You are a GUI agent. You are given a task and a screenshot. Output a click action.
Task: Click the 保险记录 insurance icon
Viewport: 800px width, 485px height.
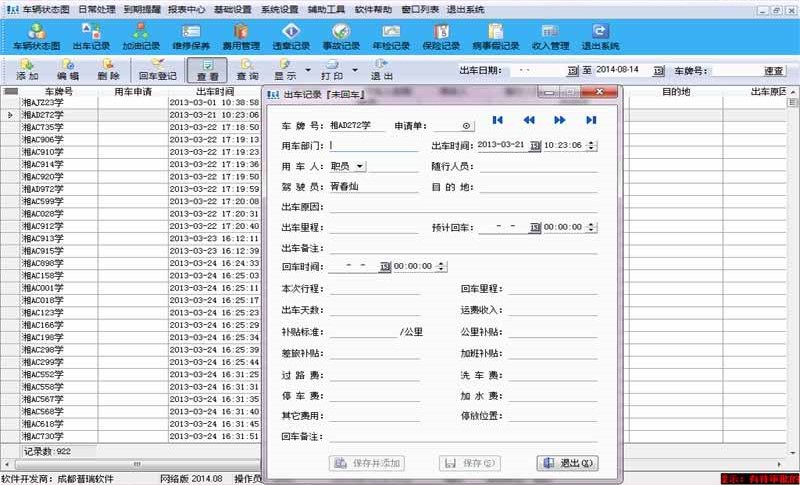441,37
